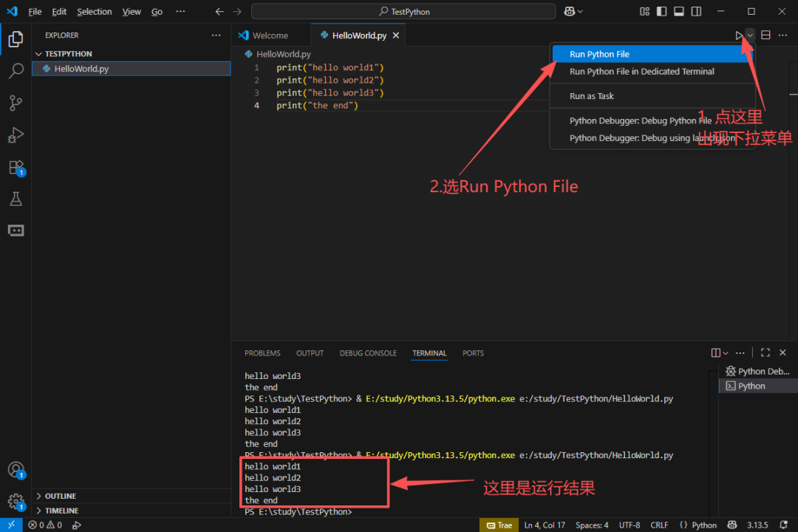Click the errors and warnings status indicator
Image resolution: width=798 pixels, height=532 pixels.
pos(45,525)
